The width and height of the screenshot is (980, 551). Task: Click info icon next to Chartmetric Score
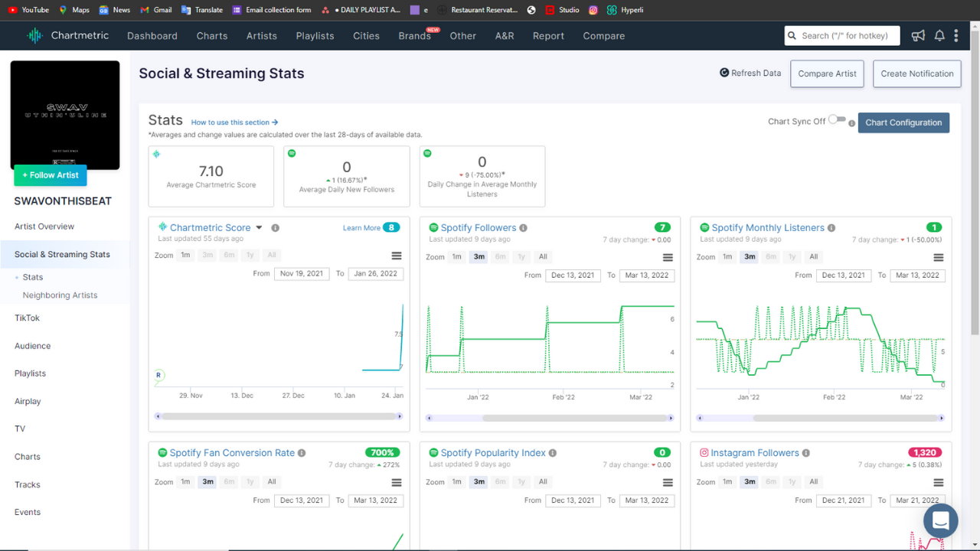point(276,228)
